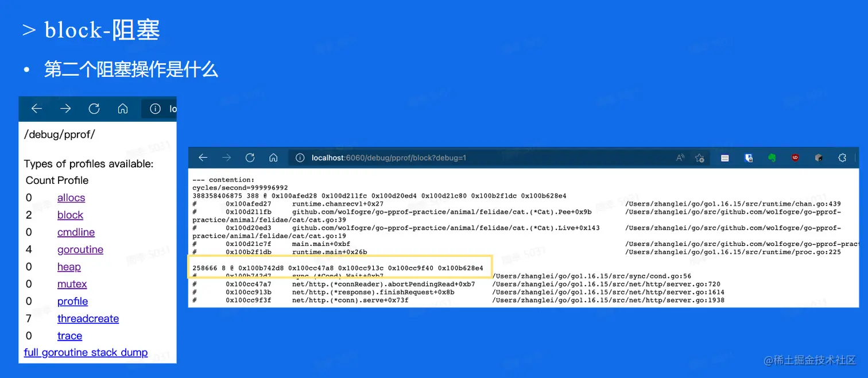This screenshot has width=868, height=378.
Task: Go back in the block profile browser
Action: pyautogui.click(x=203, y=157)
